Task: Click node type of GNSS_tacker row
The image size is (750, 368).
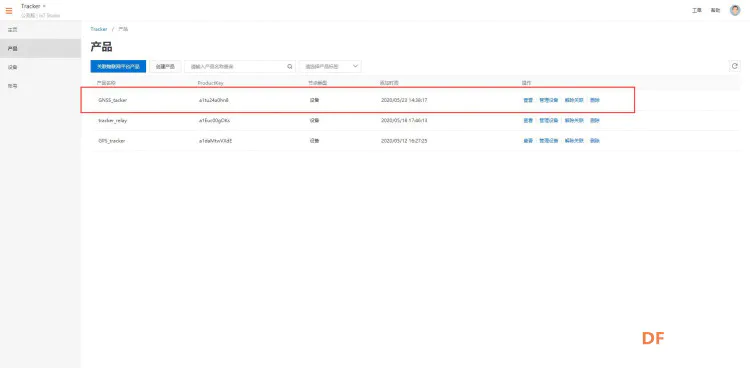Action: click(314, 100)
